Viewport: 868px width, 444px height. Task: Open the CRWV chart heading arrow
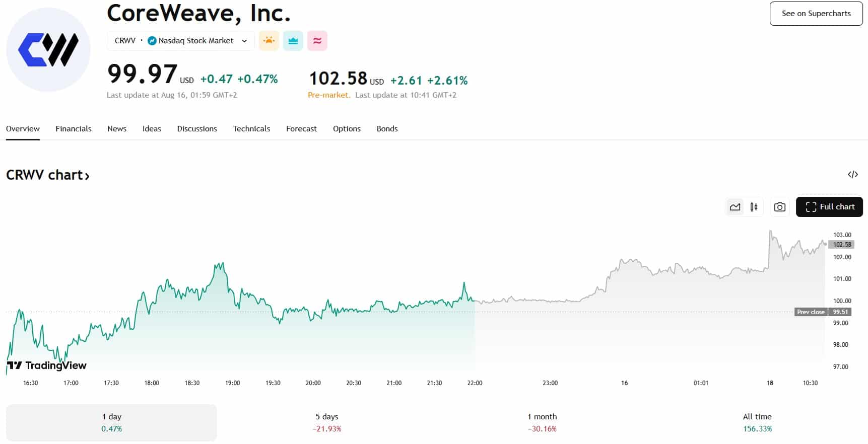[87, 176]
